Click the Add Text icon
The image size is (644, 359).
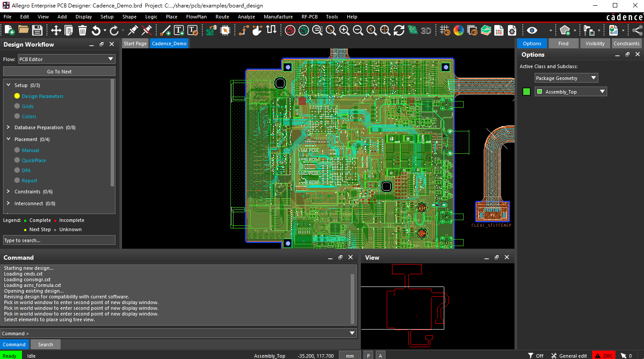coord(179,30)
